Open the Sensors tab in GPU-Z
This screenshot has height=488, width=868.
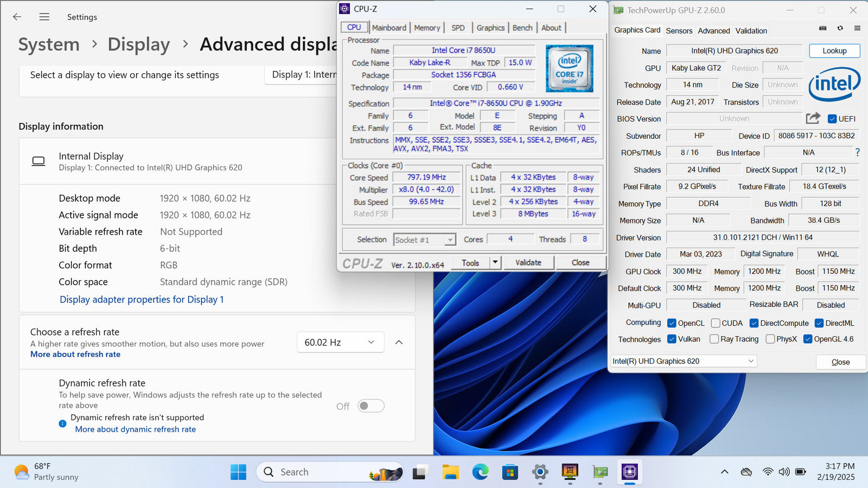[679, 31]
